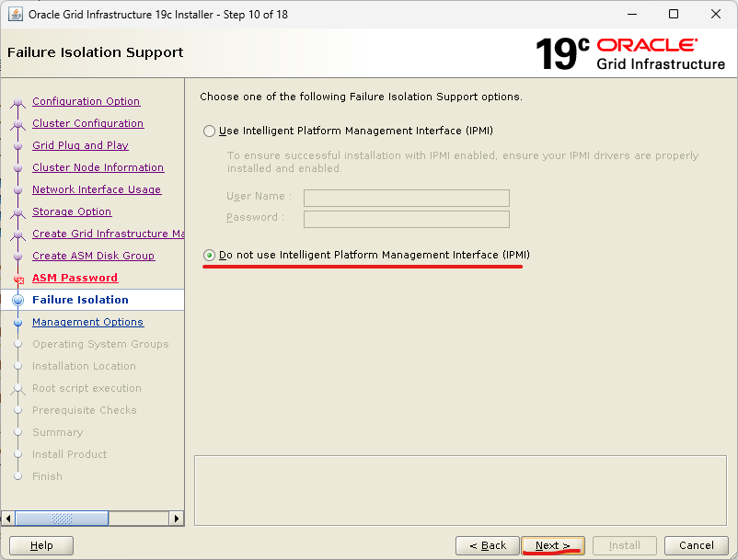Go to Configuration Option step
Image resolution: width=738 pixels, height=560 pixels.
pos(86,101)
